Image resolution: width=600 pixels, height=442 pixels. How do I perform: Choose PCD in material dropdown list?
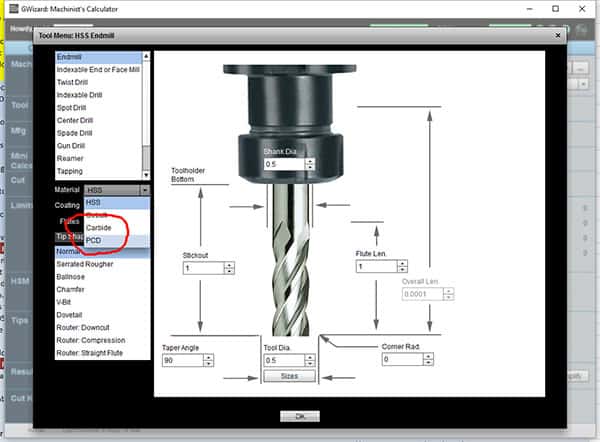tap(117, 240)
